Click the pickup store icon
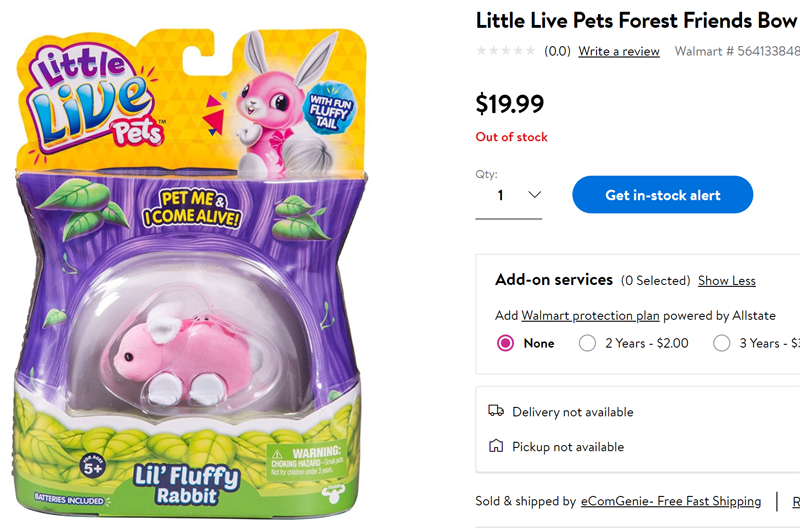The height and width of the screenshot is (528, 800). (x=496, y=446)
